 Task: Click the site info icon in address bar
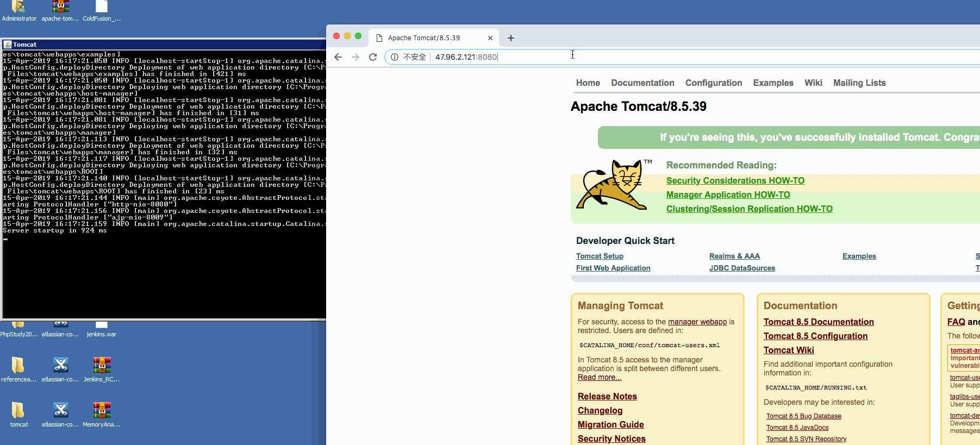click(395, 57)
